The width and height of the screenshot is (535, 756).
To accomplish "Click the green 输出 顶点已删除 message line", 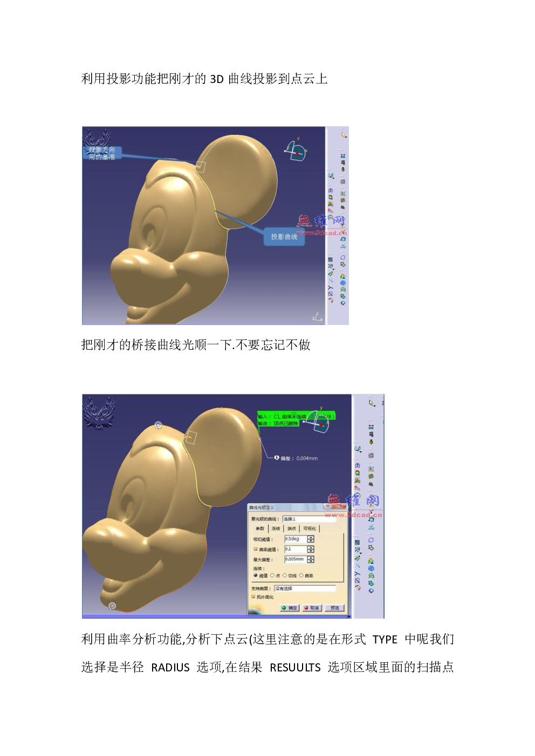I will pos(278,424).
